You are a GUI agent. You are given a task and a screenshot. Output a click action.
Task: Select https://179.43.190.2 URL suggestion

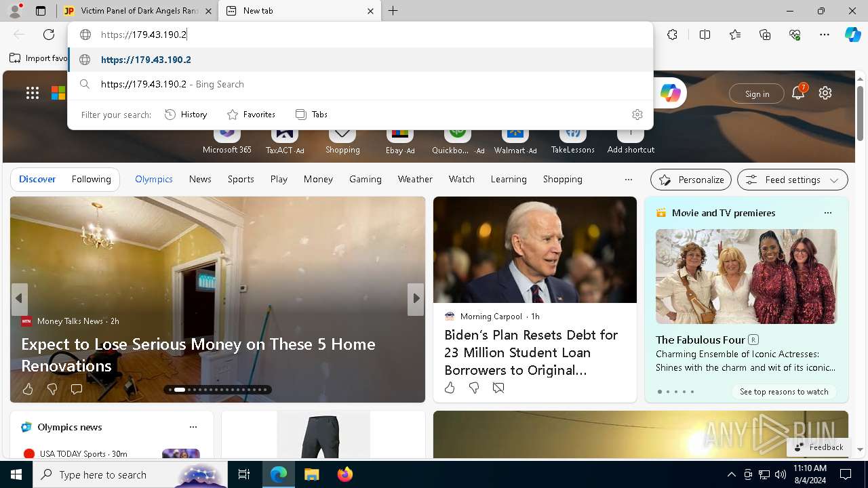click(x=361, y=60)
